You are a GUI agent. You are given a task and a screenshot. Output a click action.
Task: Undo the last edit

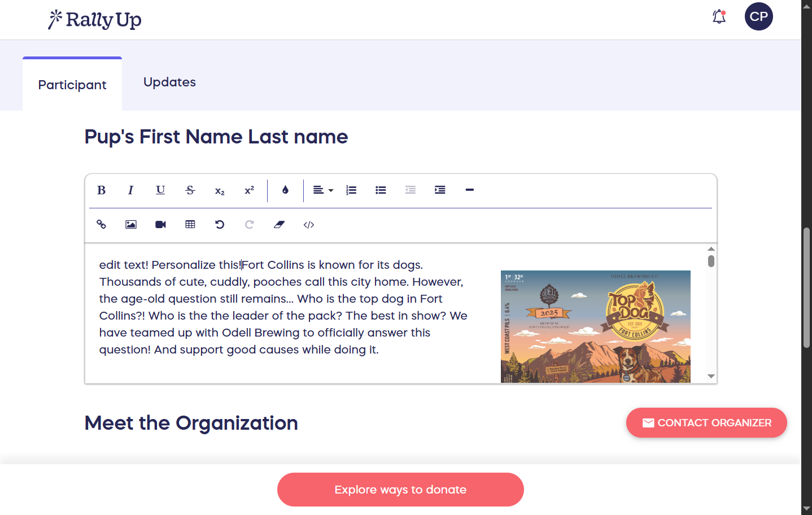[x=220, y=225]
